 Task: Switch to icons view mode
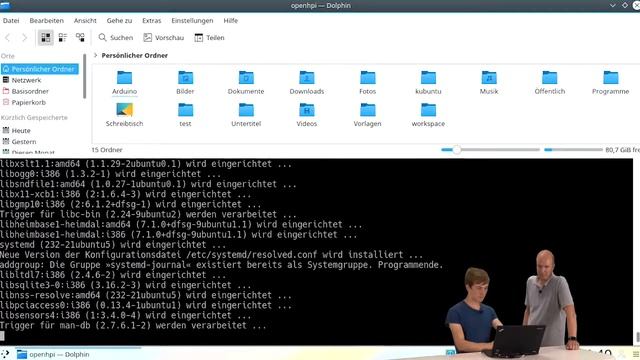point(46,38)
